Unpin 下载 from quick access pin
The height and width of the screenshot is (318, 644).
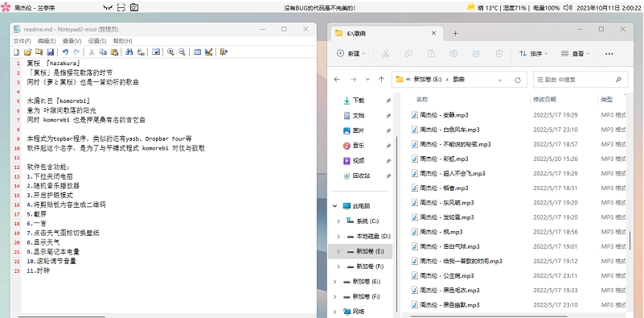(x=388, y=101)
